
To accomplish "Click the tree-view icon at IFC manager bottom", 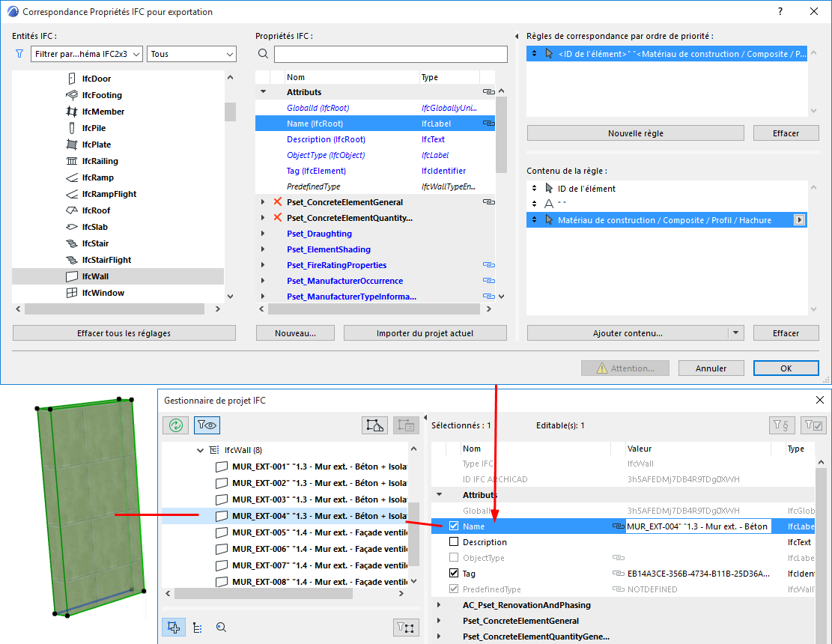I will pyautogui.click(x=198, y=628).
